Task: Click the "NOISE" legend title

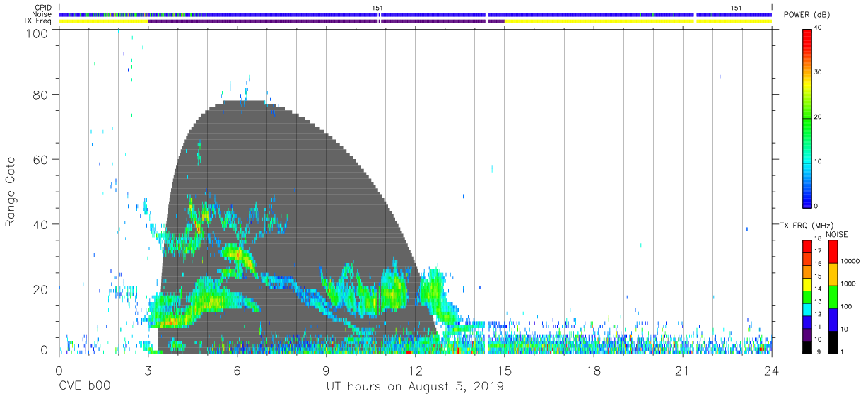Action: click(837, 234)
